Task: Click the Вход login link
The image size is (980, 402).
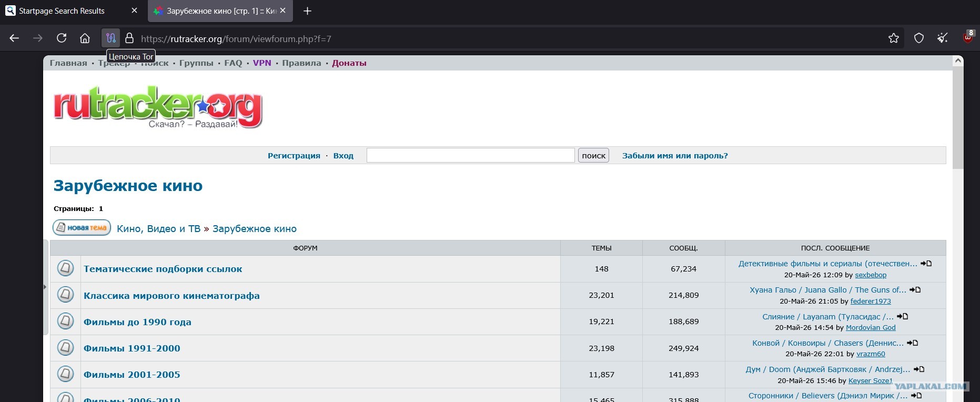Action: tap(343, 156)
